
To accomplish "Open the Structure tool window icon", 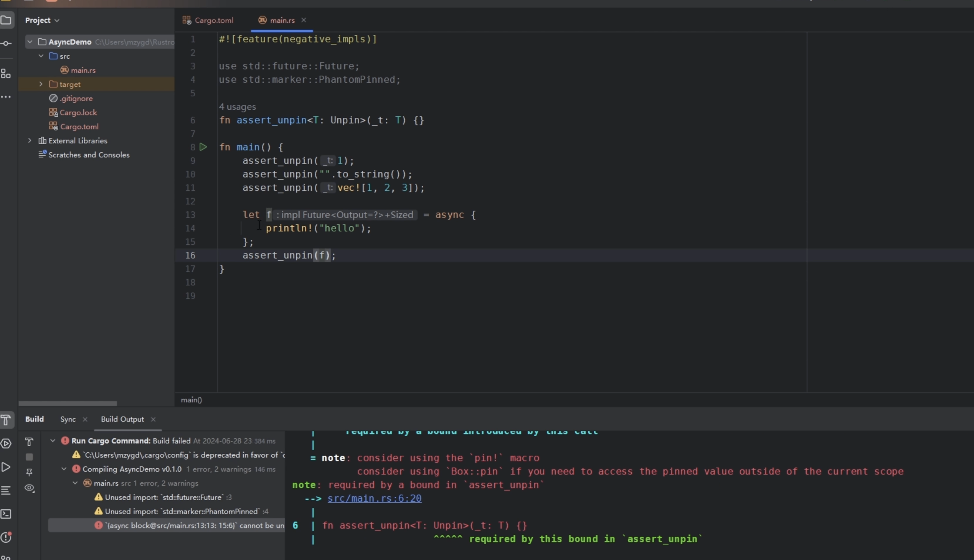I will pyautogui.click(x=6, y=74).
